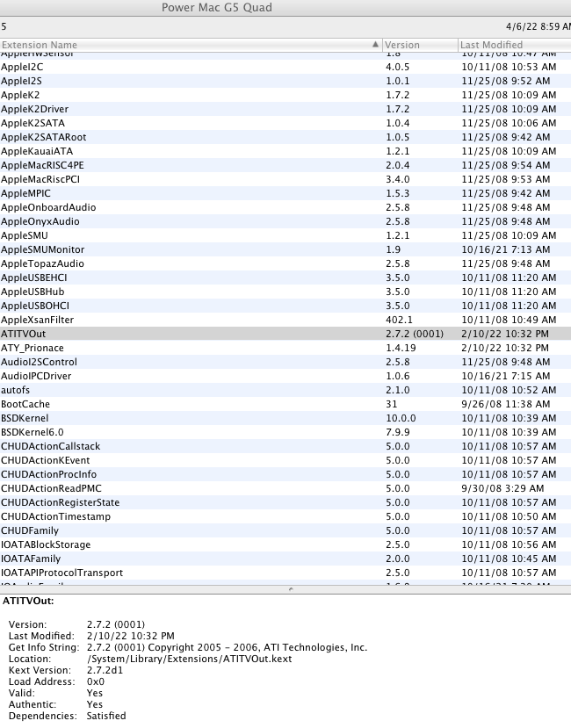Screen dimensions: 571x728
Task: Click version 402.1 cell of AppleXsanFilter
Action: pyautogui.click(x=399, y=320)
